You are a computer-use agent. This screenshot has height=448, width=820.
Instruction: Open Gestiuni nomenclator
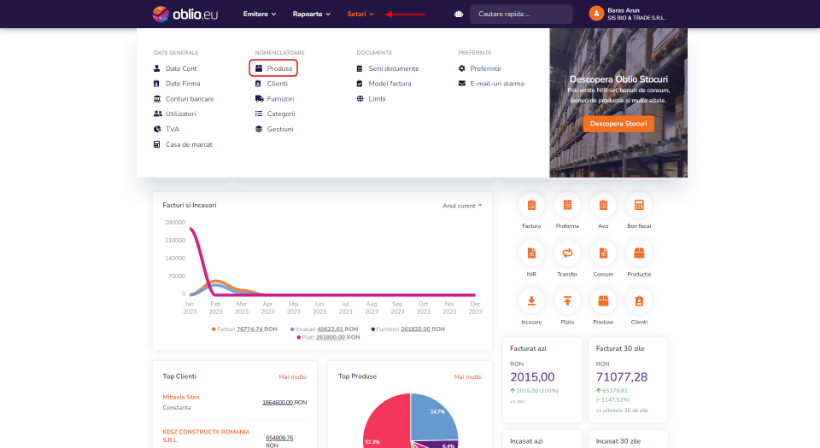click(x=274, y=129)
